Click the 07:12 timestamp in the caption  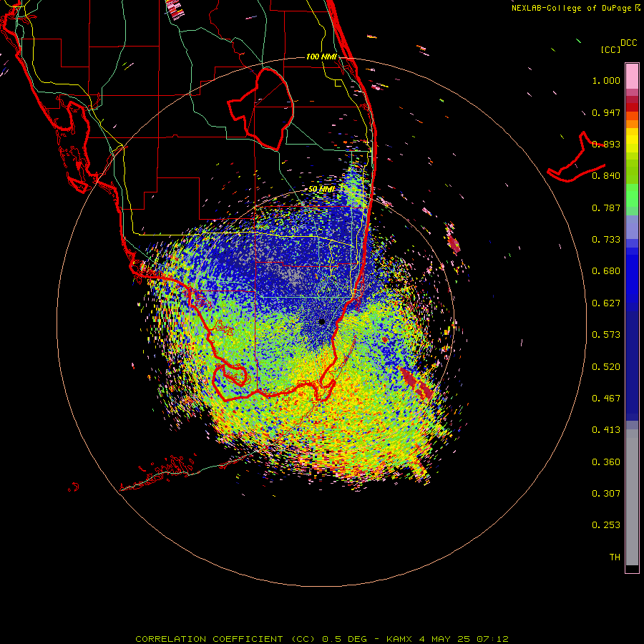(492, 639)
